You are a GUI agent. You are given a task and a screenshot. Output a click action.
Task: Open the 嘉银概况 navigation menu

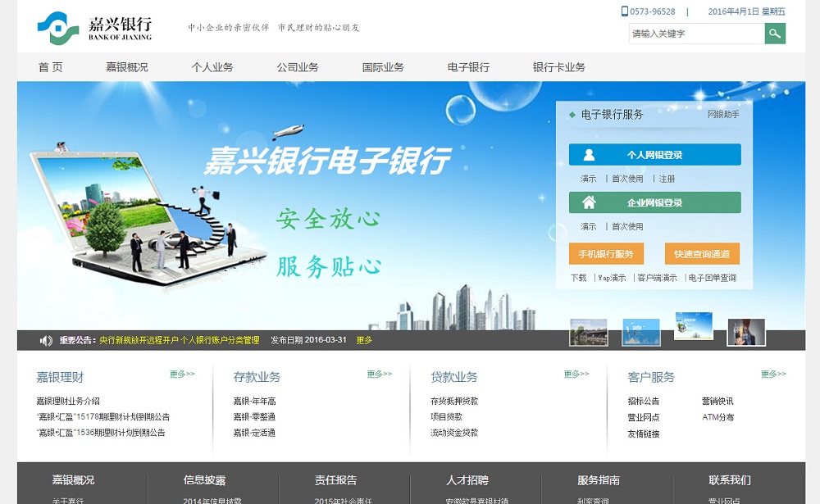[126, 67]
